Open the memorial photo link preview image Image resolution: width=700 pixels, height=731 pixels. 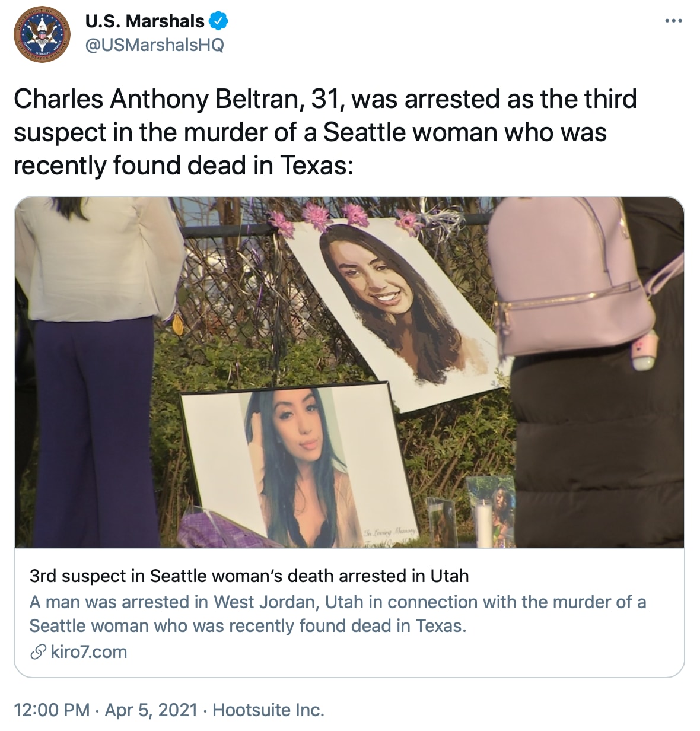(349, 372)
